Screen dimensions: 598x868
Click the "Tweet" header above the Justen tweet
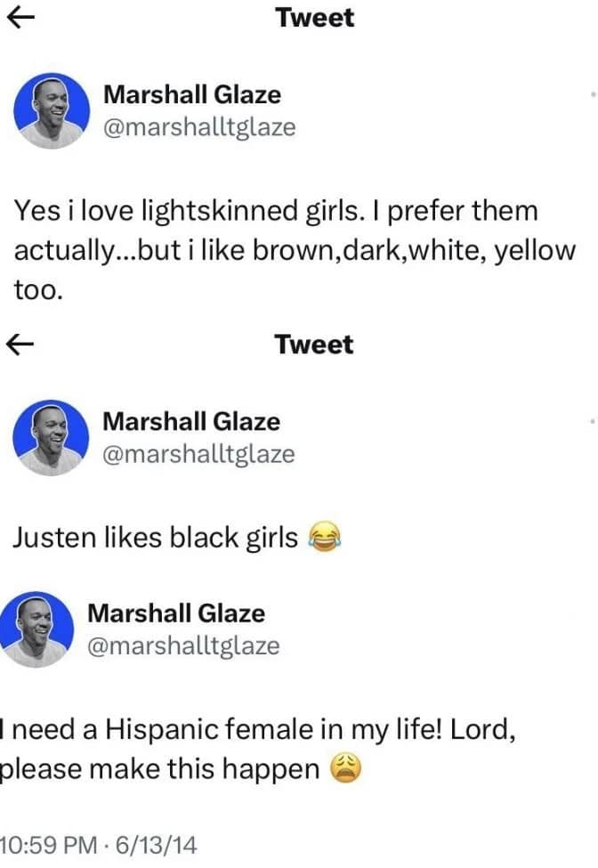click(x=314, y=345)
